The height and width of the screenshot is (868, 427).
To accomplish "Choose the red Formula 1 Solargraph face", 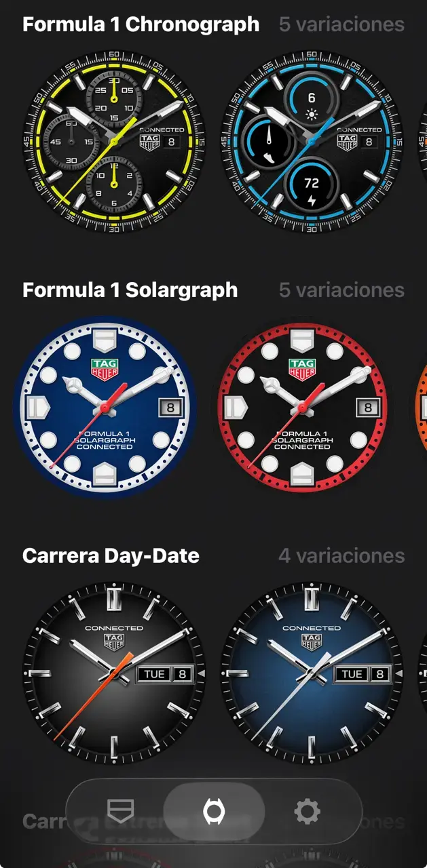I will coord(302,407).
